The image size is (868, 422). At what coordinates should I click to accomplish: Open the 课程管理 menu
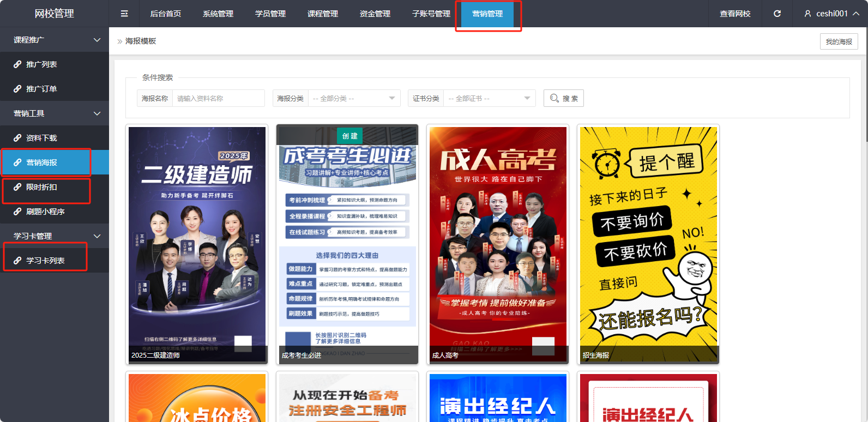click(x=323, y=14)
